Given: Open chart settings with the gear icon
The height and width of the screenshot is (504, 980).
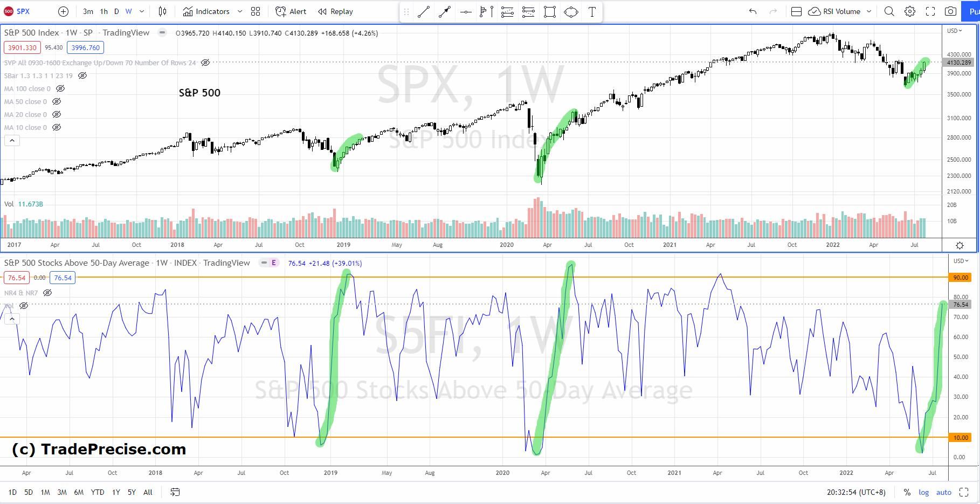Looking at the screenshot, I should pos(909,11).
